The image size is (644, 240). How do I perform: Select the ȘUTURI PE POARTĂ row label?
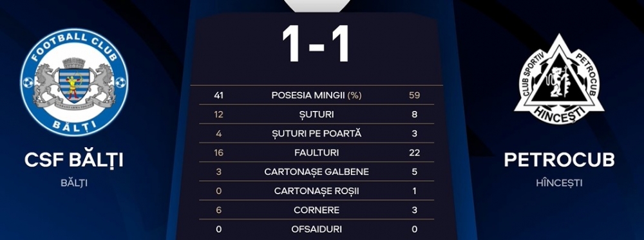317,134
